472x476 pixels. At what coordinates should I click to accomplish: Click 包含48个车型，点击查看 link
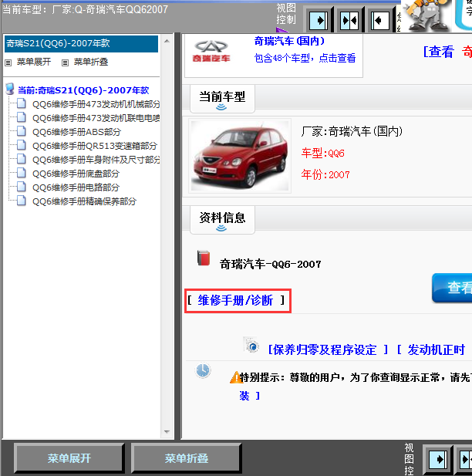[x=305, y=58]
